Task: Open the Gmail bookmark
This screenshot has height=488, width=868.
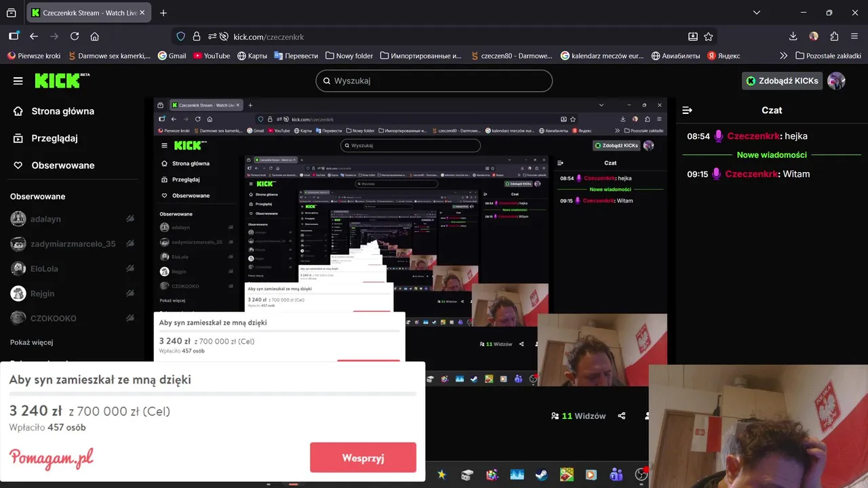Action: (172, 56)
